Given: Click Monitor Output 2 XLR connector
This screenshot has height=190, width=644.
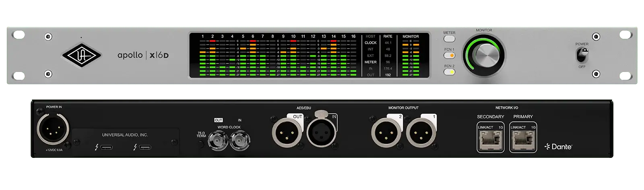Looking at the screenshot, I should 386,134.
